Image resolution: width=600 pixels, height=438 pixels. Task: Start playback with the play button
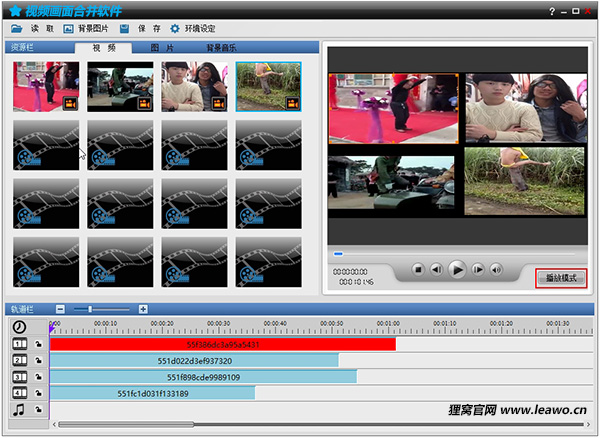[x=457, y=270]
